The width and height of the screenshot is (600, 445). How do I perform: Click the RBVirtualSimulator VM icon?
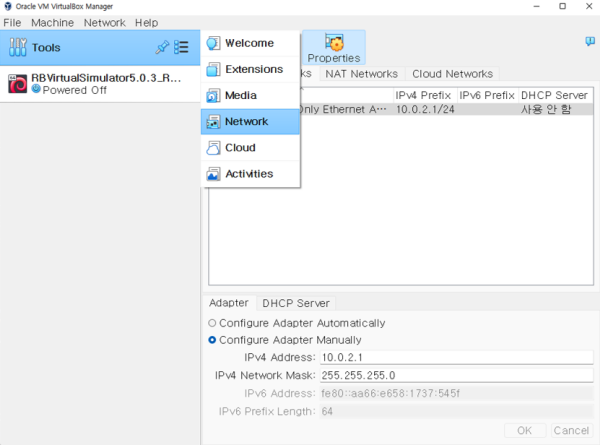pos(18,83)
